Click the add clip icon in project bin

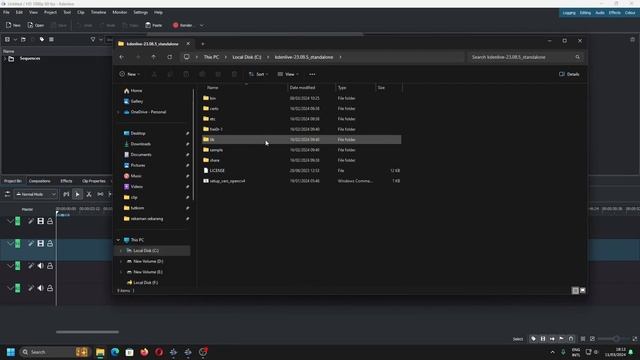pyautogui.click(x=7, y=40)
